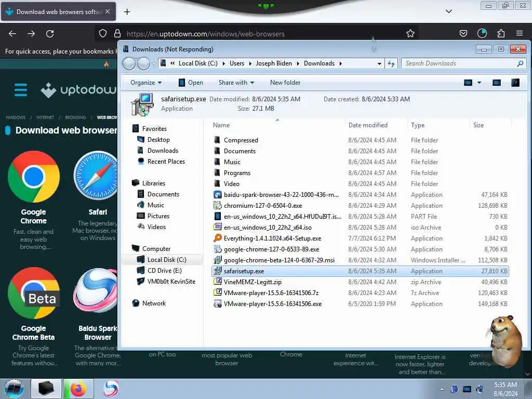The width and height of the screenshot is (532, 399).
Task: Click the Explorer search magnifier icon
Action: pyautogui.click(x=520, y=63)
